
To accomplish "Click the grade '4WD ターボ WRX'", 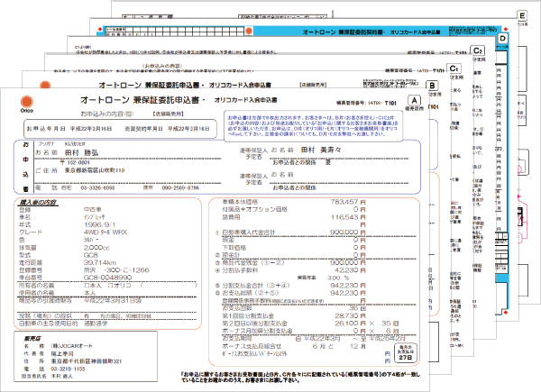I will click(x=105, y=232).
